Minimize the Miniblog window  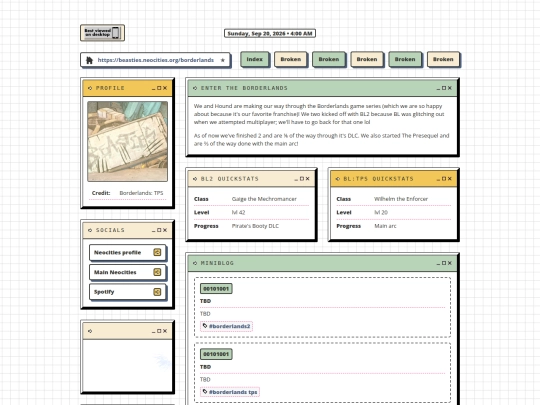pyautogui.click(x=438, y=263)
